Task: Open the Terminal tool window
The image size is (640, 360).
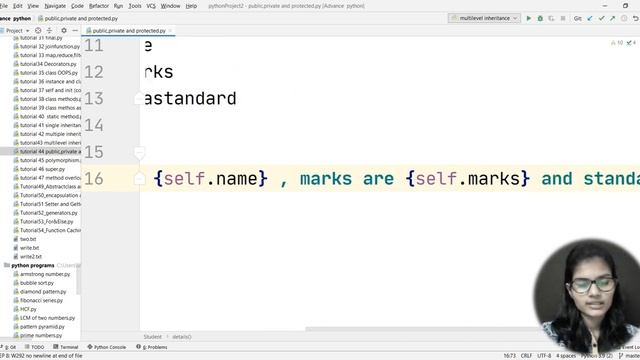Action: tap(66, 347)
